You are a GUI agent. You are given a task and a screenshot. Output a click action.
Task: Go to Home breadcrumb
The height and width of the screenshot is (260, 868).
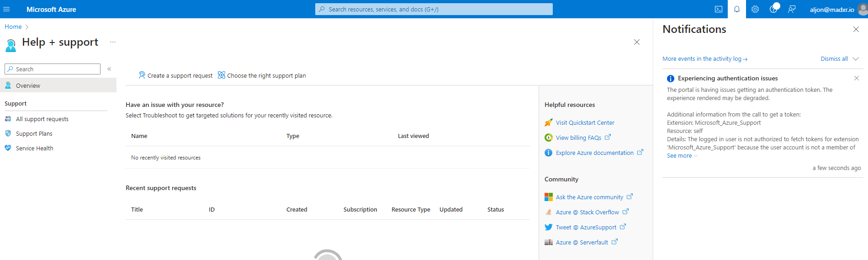[x=13, y=27]
